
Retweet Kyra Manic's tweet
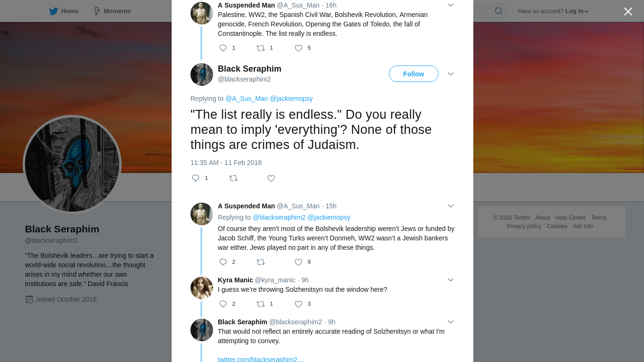pos(261,304)
